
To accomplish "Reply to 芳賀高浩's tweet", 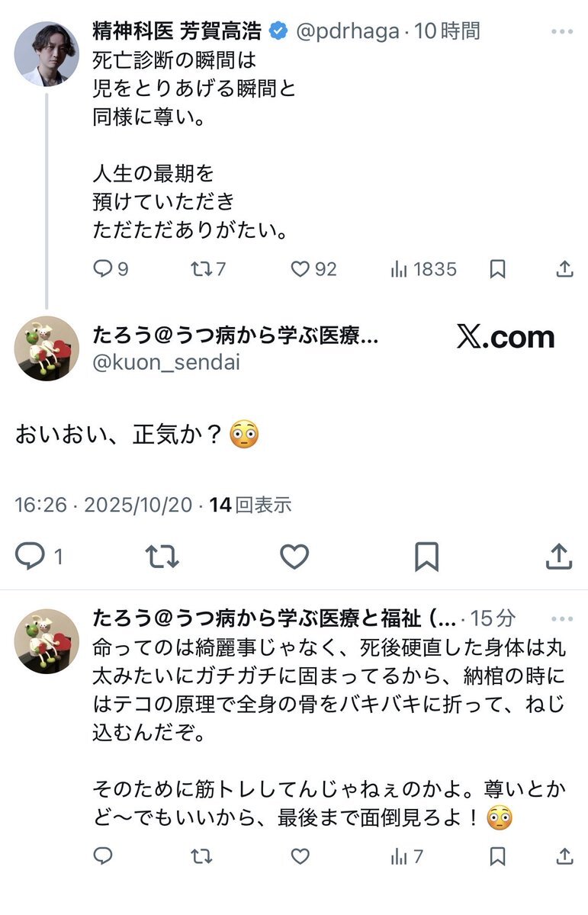I will pos(103,268).
